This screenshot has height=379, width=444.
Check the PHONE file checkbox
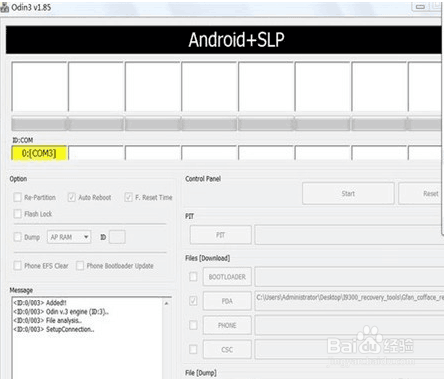click(x=193, y=325)
